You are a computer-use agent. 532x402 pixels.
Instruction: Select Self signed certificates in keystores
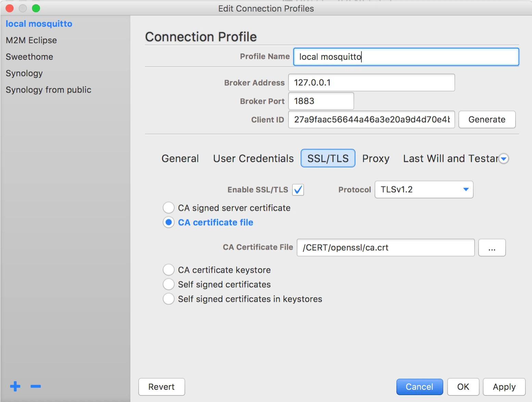168,299
